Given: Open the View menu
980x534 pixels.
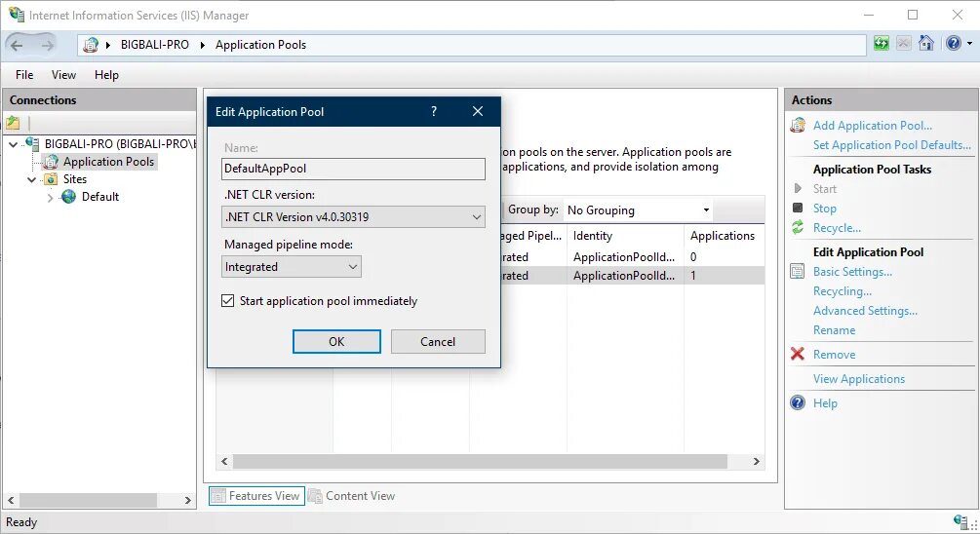Looking at the screenshot, I should [63, 75].
